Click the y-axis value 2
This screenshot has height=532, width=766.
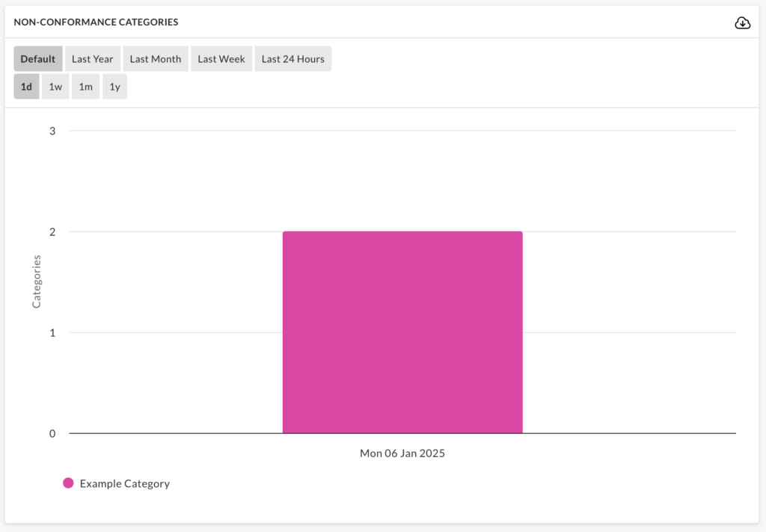tap(52, 231)
